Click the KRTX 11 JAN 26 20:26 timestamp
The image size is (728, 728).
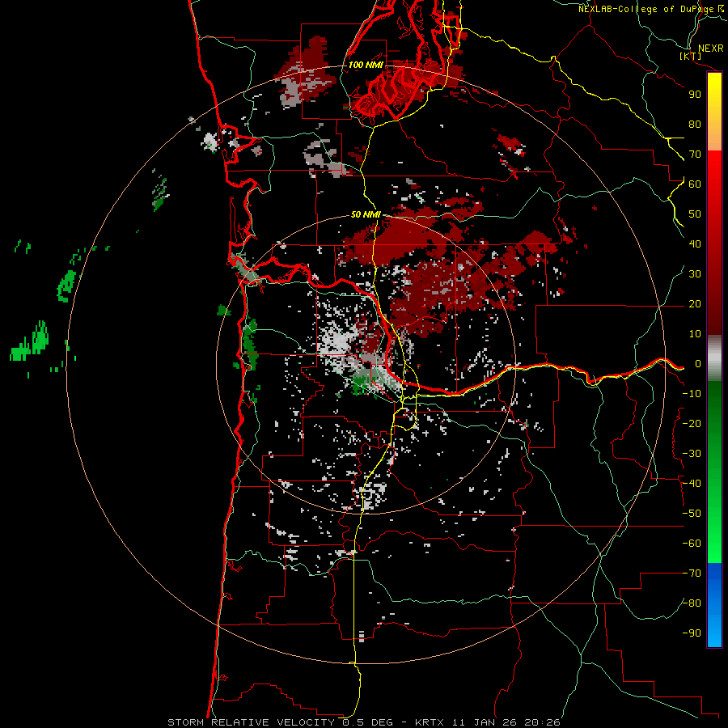[488, 722]
